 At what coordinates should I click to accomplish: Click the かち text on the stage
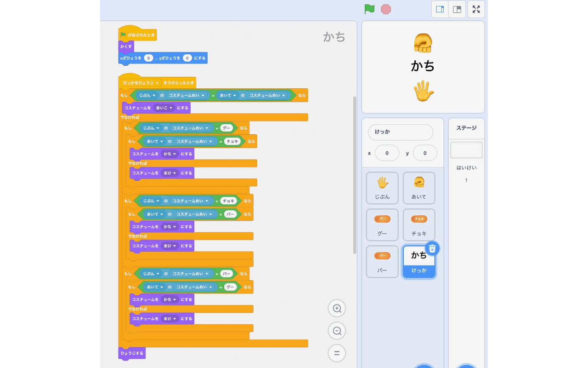423,66
